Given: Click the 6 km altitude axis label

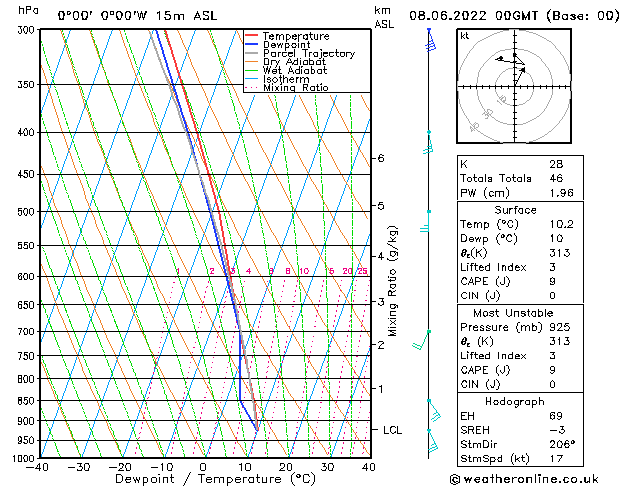Looking at the screenshot, I should [x=381, y=158].
